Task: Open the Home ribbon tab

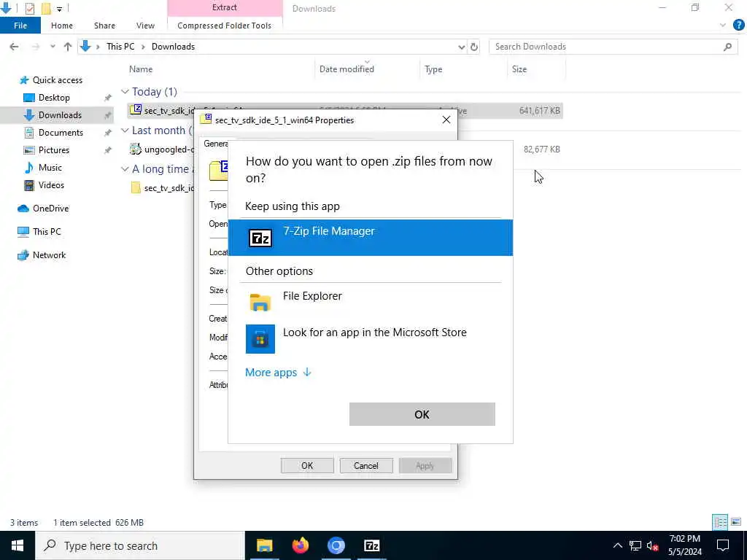Action: pos(62,26)
